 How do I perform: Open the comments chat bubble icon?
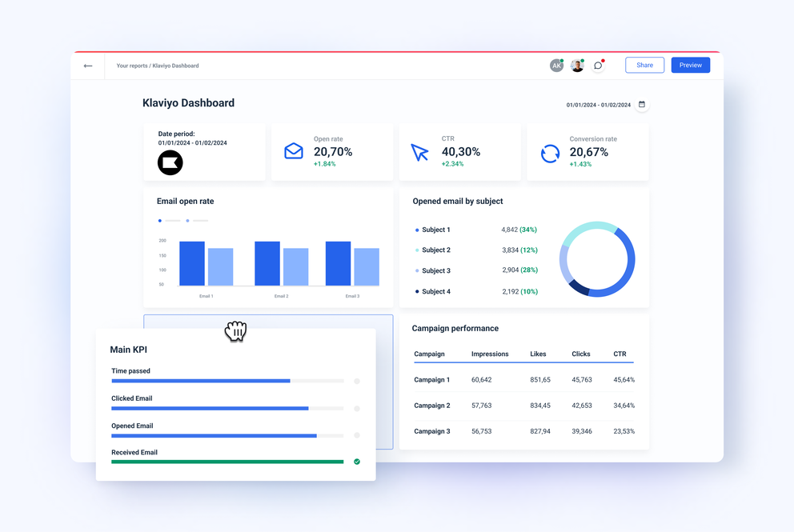pyautogui.click(x=598, y=65)
